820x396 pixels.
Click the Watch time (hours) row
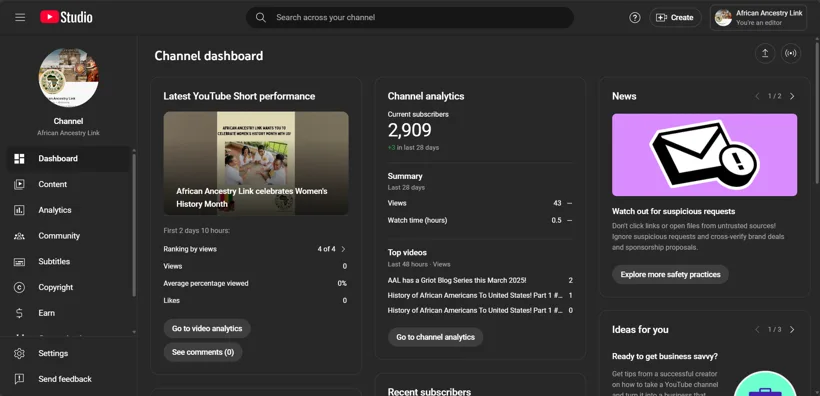(480, 220)
